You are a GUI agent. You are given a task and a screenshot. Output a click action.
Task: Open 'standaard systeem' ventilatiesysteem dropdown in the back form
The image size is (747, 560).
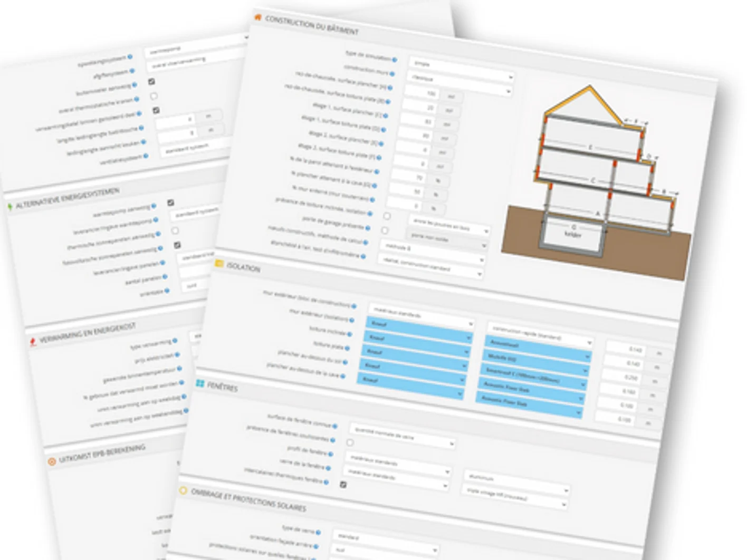tap(195, 147)
